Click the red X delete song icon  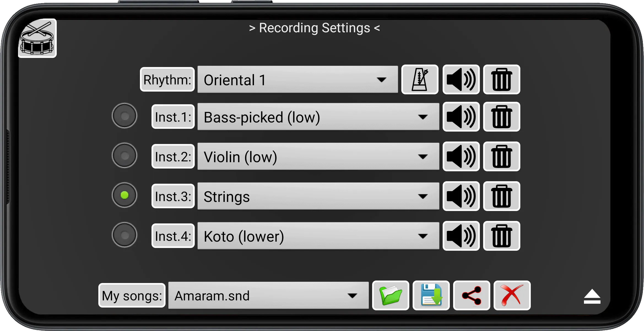pyautogui.click(x=512, y=295)
